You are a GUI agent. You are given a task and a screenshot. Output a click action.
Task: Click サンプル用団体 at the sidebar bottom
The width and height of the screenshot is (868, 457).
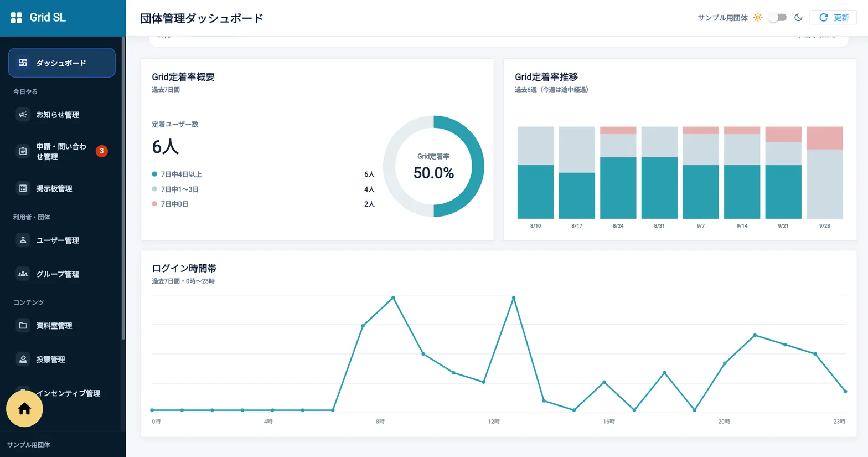[x=29, y=445]
